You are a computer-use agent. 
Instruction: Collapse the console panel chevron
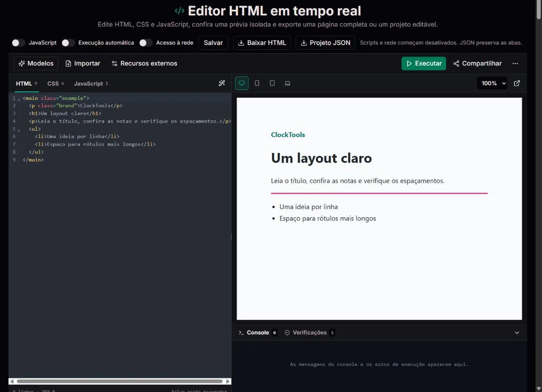coord(517,333)
